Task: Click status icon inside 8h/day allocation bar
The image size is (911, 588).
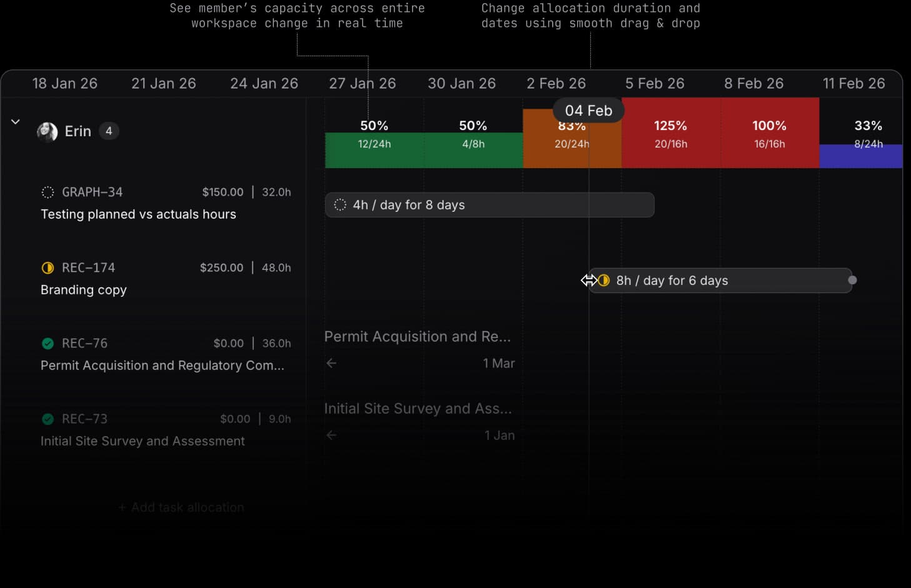Action: click(603, 281)
